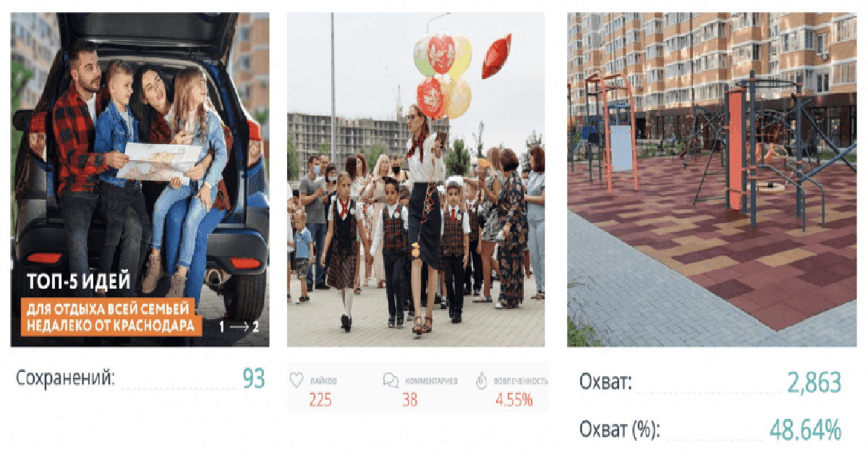Screen dimensions: 868x456
Task: Click the engagement flame icon
Action: (x=482, y=381)
